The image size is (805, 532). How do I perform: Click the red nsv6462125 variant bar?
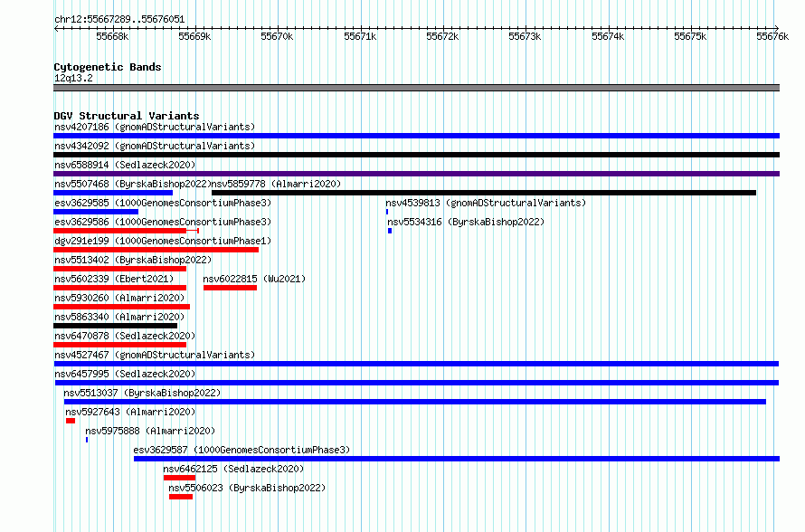(x=180, y=478)
